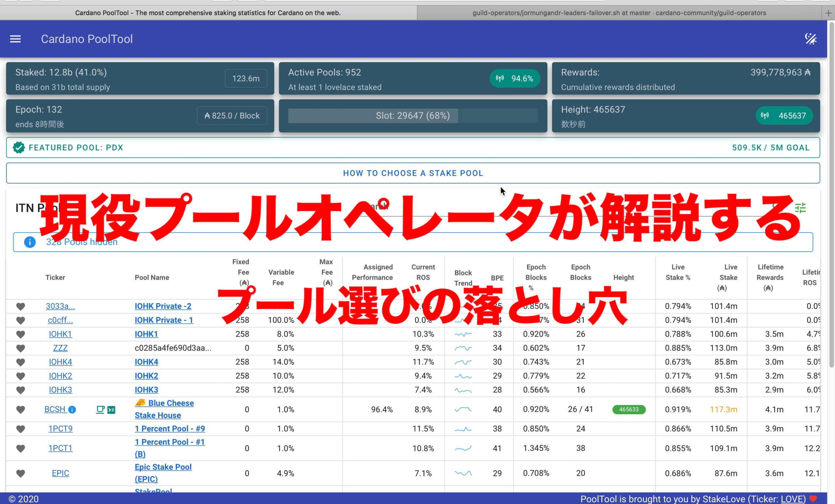The height and width of the screenshot is (504, 835).
Task: Open the hamburger navigation menu
Action: [x=15, y=39]
